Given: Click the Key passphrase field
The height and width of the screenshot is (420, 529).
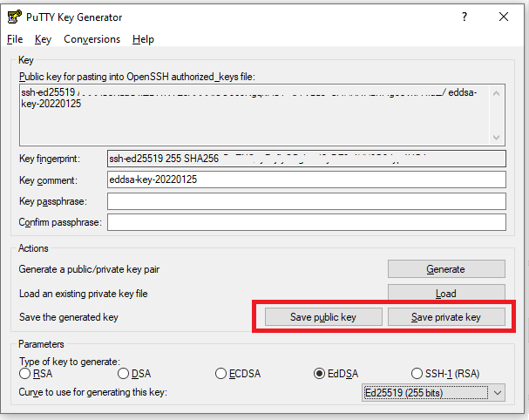Looking at the screenshot, I should (x=307, y=201).
